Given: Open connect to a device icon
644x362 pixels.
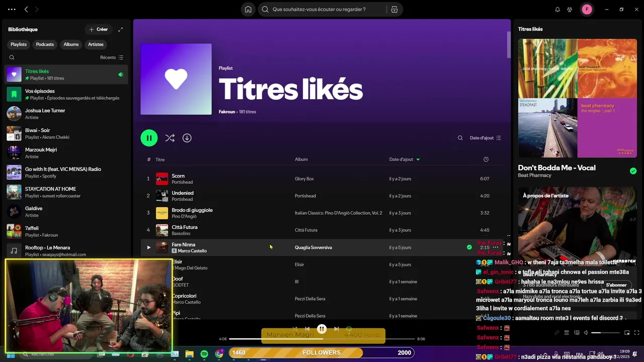Looking at the screenshot, I should coord(577,332).
